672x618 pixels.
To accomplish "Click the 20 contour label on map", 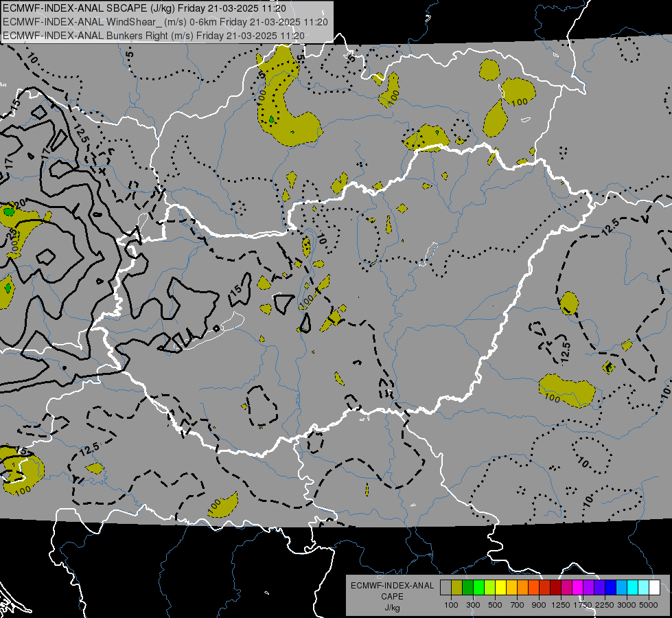I will pos(21,204).
